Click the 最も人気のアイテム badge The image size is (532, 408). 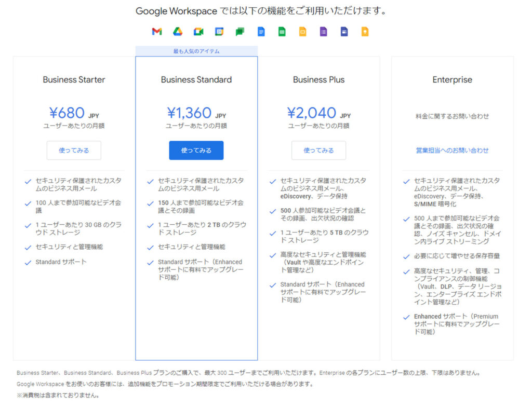[196, 51]
